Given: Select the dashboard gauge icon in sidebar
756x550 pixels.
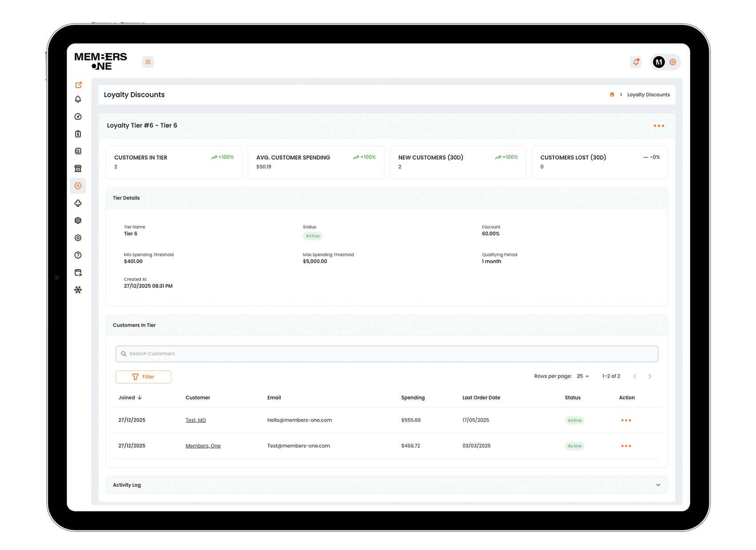Looking at the screenshot, I should (78, 116).
